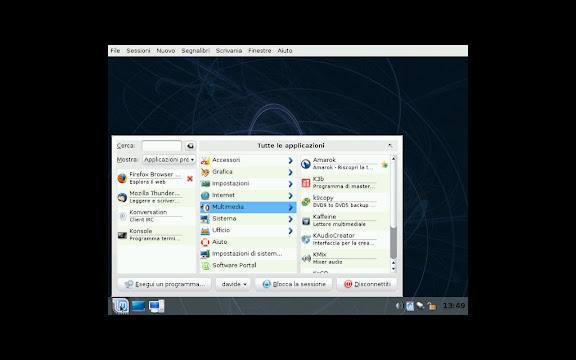Click the menu resize corner arrow icon

[390, 146]
